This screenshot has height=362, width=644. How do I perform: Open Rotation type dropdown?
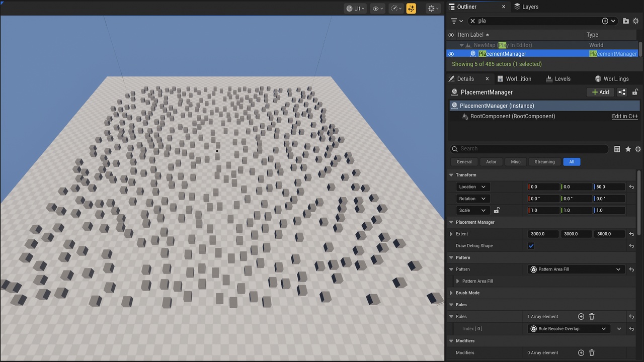coord(472,199)
